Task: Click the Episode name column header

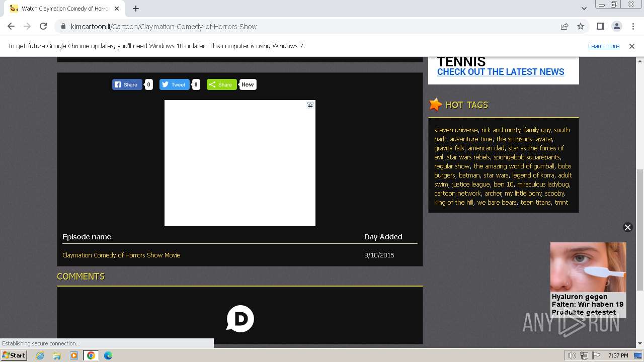Action: click(x=87, y=236)
